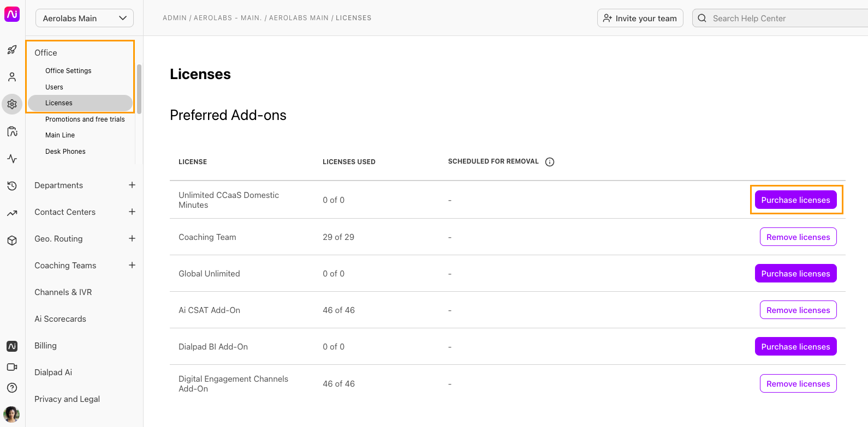The height and width of the screenshot is (427, 868).
Task: Click the 'Dialpad BI Add-On' license name
Action: click(x=213, y=347)
